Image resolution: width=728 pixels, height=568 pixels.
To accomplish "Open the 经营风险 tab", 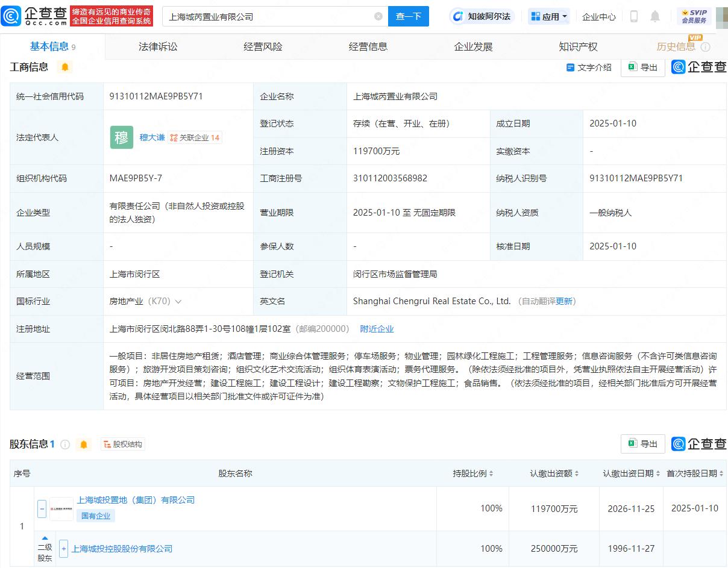I will tap(263, 46).
